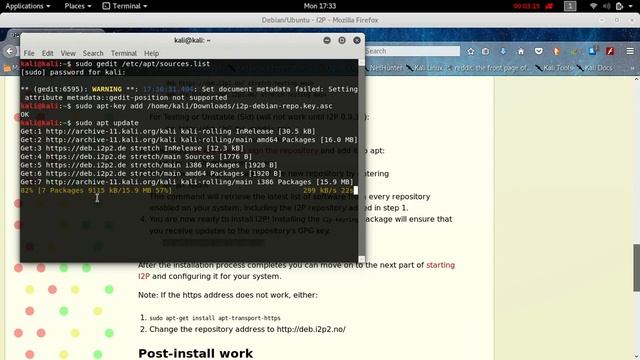Close the kali@kali terminal window
The image size is (640, 360).
click(x=357, y=40)
